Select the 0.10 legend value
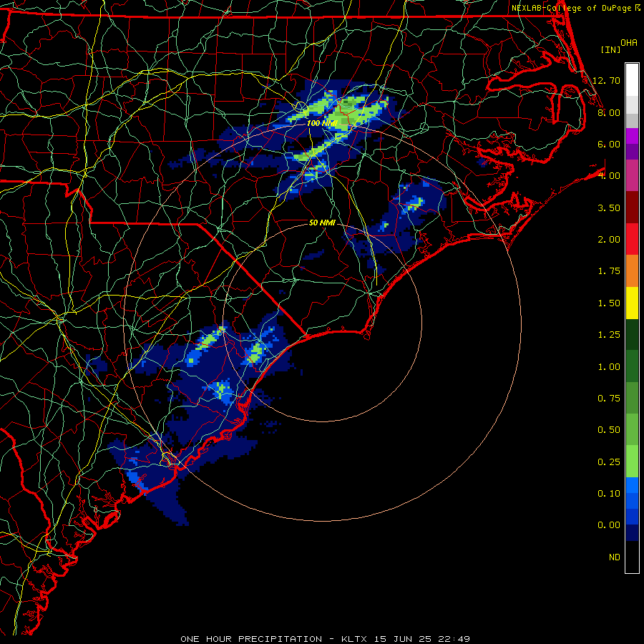Image resolution: width=644 pixels, height=644 pixels. pyautogui.click(x=608, y=494)
